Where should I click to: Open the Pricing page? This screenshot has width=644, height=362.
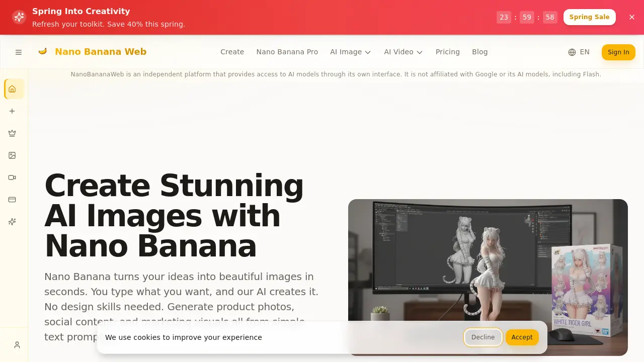click(448, 52)
